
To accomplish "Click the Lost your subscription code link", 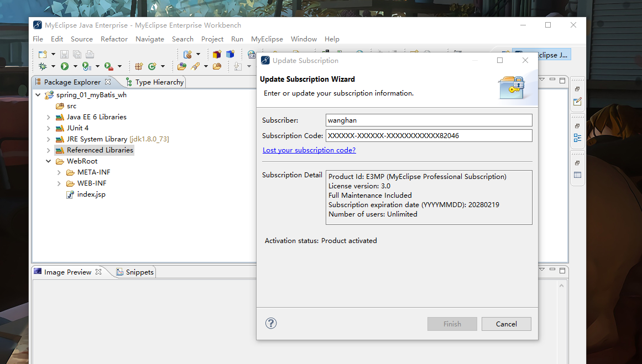I will tap(309, 150).
